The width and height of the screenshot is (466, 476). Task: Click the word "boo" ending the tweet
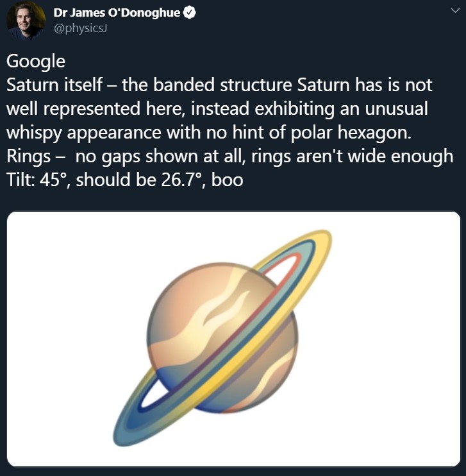click(x=227, y=180)
